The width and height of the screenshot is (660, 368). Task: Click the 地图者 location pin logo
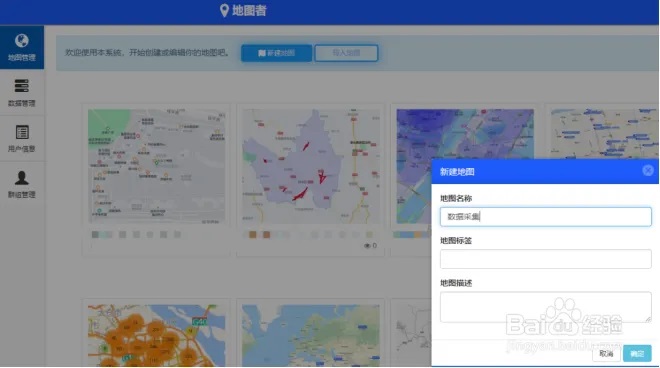[224, 11]
